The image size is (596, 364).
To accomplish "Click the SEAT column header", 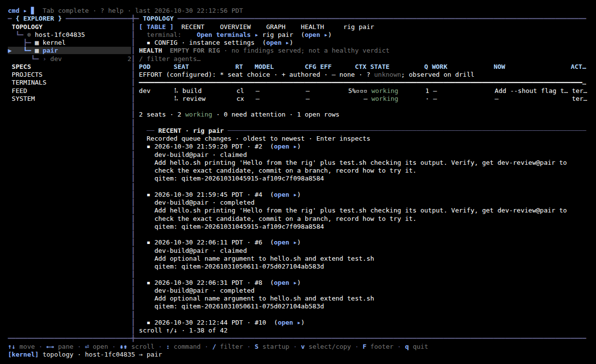I will coord(181,67).
